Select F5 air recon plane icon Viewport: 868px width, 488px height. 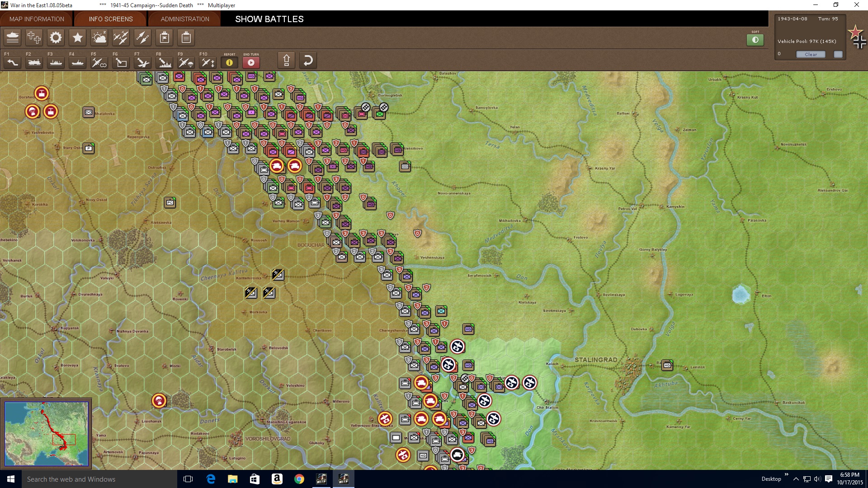[99, 62]
